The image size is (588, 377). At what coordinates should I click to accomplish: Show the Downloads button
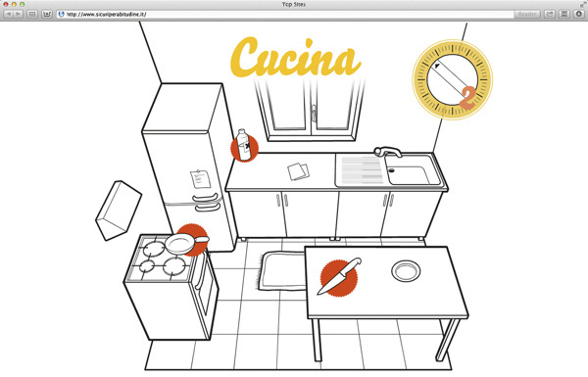(x=578, y=15)
